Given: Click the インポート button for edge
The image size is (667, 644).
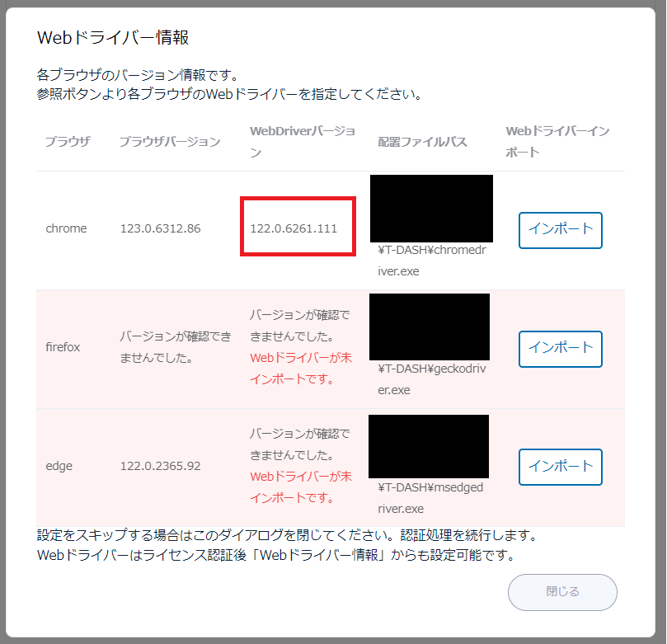Looking at the screenshot, I should (560, 467).
